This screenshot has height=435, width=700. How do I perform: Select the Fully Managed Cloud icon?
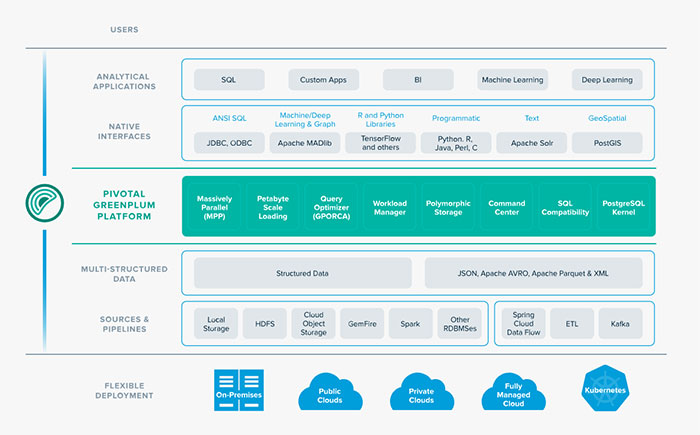(x=512, y=391)
